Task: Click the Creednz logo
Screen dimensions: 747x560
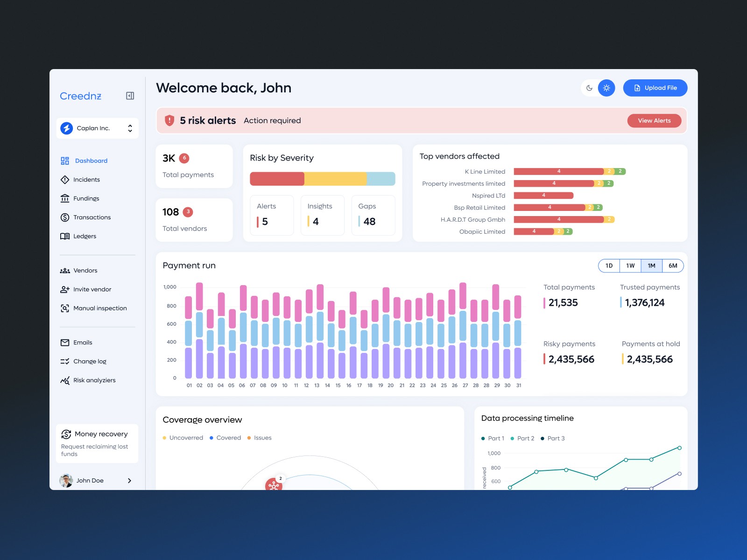Action: point(80,96)
